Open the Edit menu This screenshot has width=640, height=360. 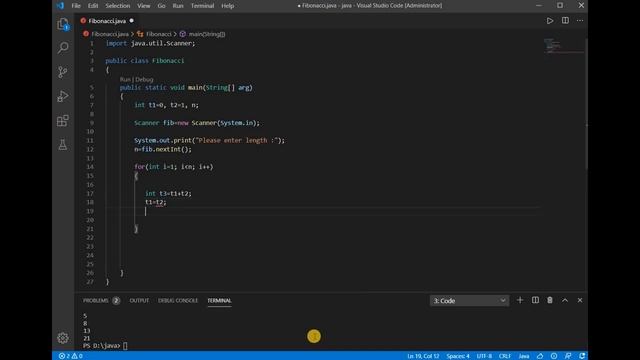[x=93, y=6]
